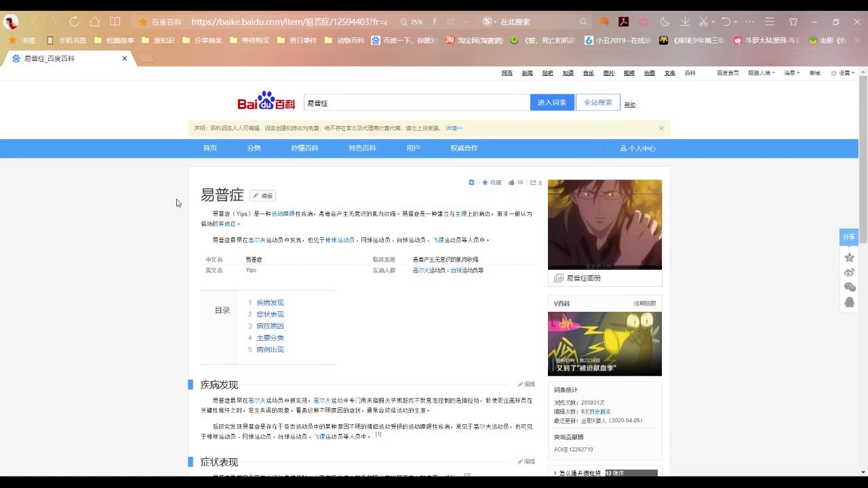Click the scissors screenshot tool icon
Image resolution: width=868 pixels, height=488 pixels.
click(x=704, y=22)
